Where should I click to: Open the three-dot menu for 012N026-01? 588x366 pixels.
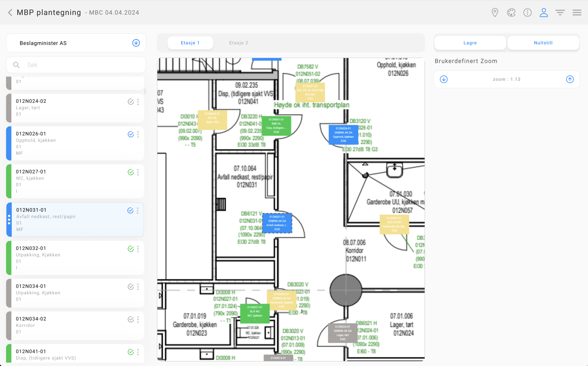coord(138,134)
